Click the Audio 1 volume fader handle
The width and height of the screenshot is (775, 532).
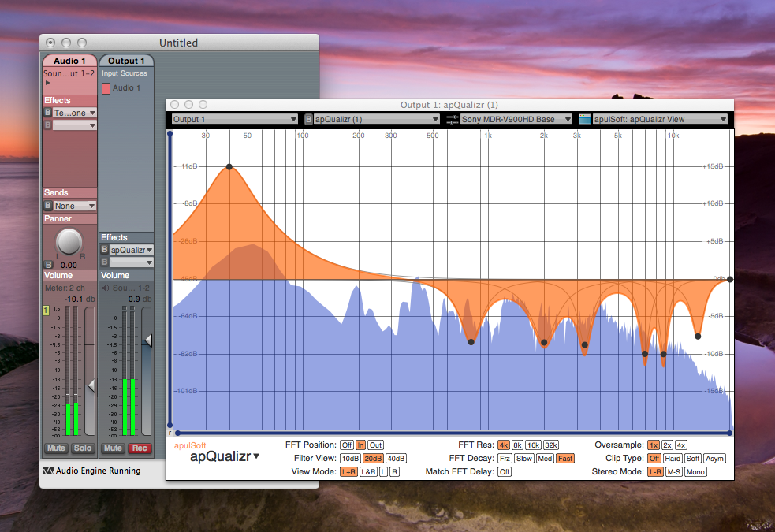[x=91, y=385]
